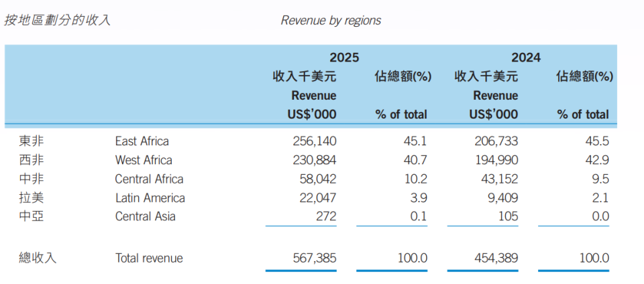644x284 pixels.
Task: Select the Central Africa 2025 value 58,042
Action: (x=318, y=179)
